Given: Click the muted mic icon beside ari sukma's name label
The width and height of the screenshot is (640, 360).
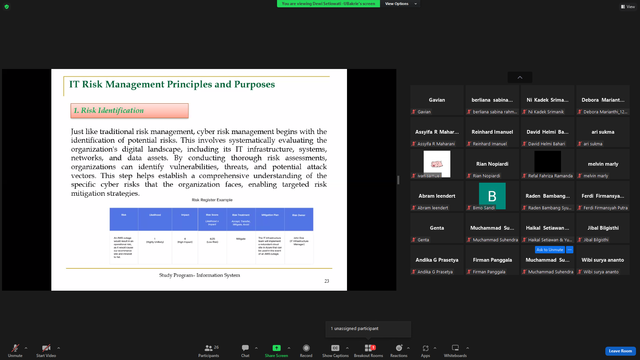Looking at the screenshot, I should pyautogui.click(x=580, y=144).
